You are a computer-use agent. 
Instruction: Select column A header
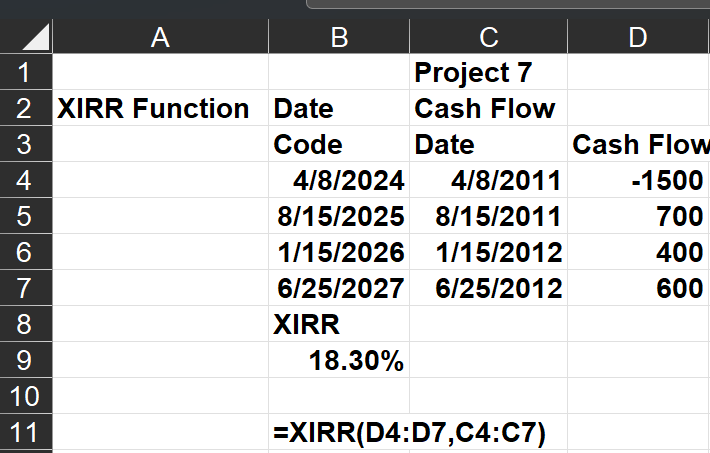click(x=159, y=38)
